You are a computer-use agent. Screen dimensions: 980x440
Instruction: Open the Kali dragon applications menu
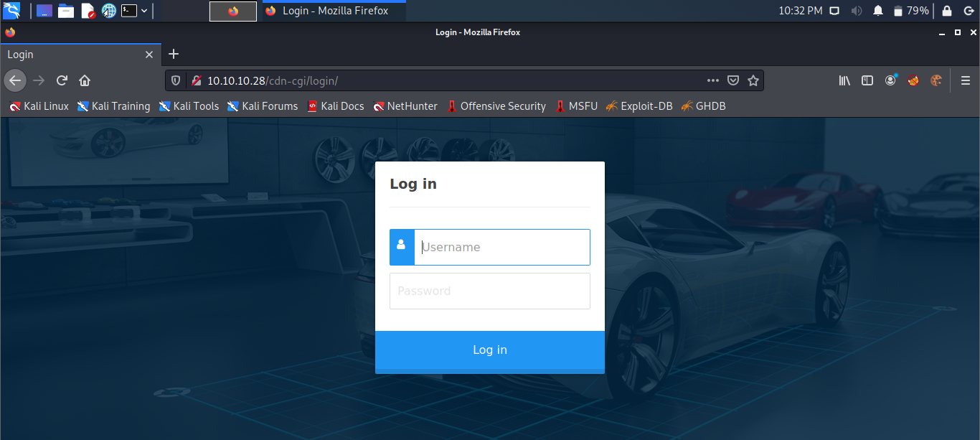pos(11,11)
